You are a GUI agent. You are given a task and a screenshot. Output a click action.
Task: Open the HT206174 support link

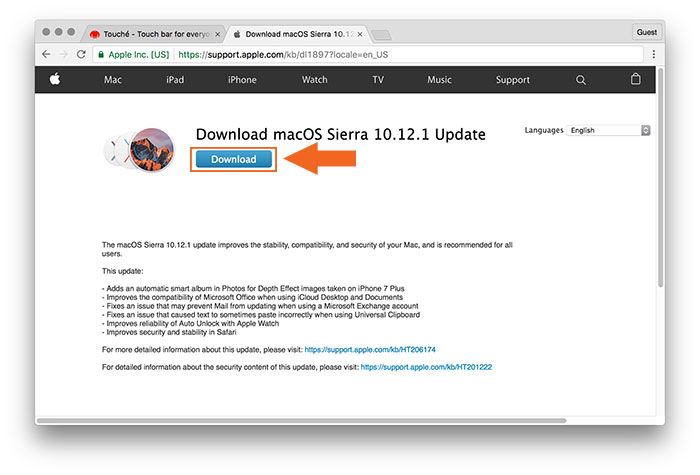[x=370, y=350]
